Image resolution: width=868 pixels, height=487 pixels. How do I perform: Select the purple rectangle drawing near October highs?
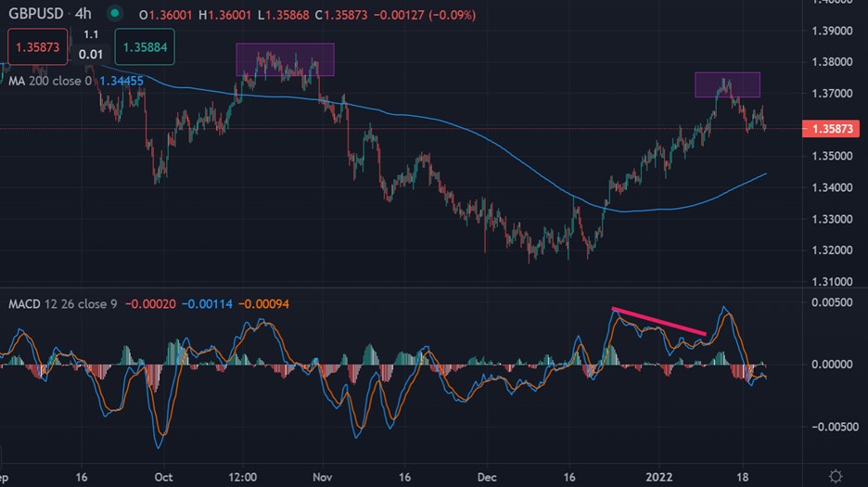285,59
